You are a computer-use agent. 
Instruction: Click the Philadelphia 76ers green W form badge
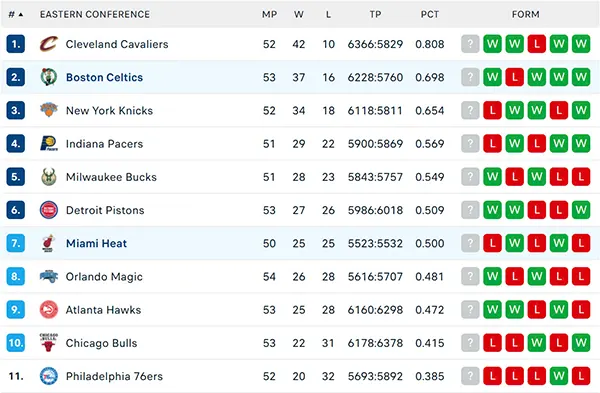559,376
